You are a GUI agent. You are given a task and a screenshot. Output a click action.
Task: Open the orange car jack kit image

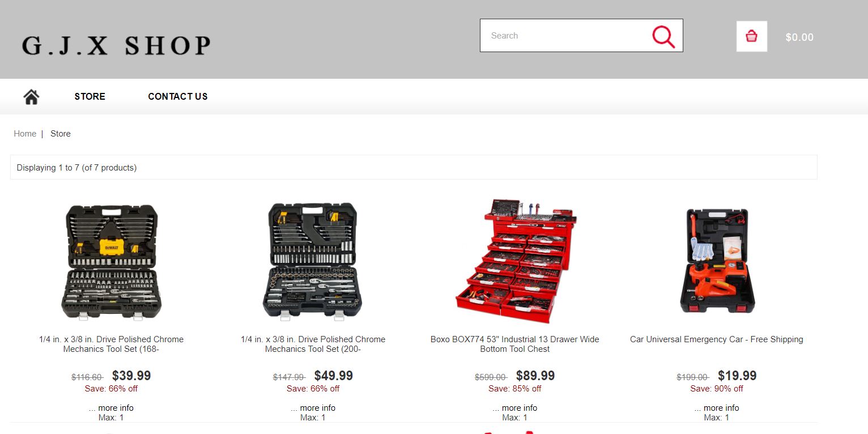(717, 261)
